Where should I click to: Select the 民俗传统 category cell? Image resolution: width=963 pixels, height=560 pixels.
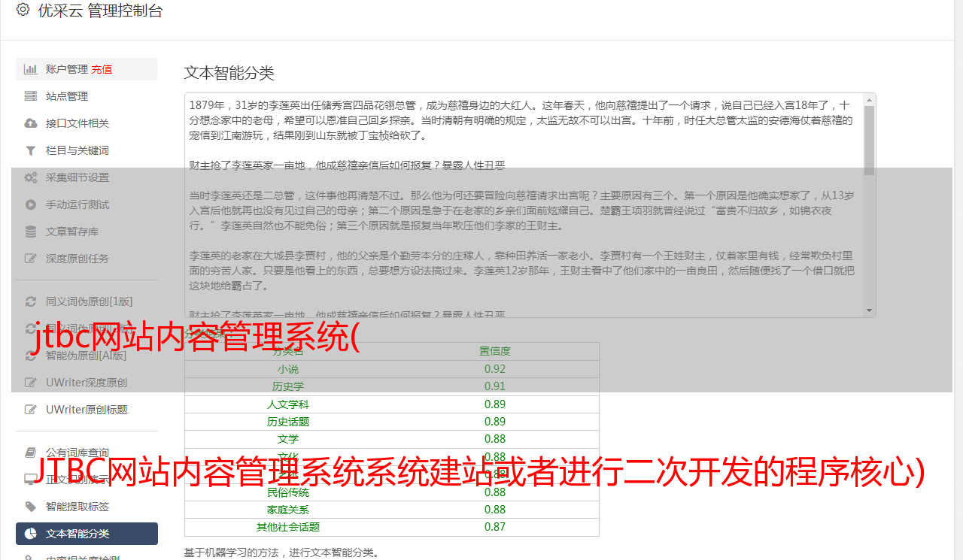pos(288,492)
